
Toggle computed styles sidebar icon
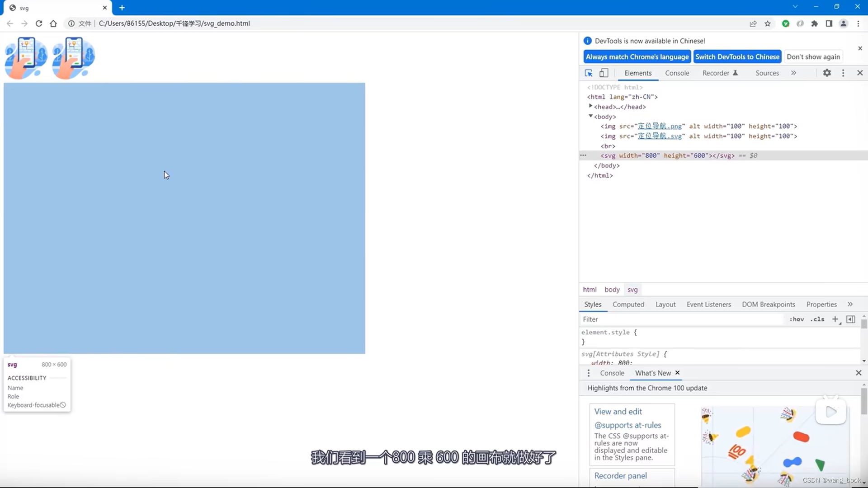[x=851, y=319]
